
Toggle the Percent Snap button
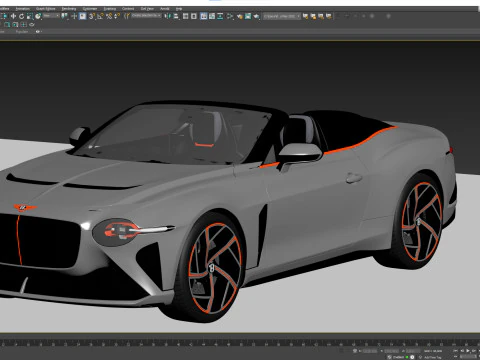109,16
